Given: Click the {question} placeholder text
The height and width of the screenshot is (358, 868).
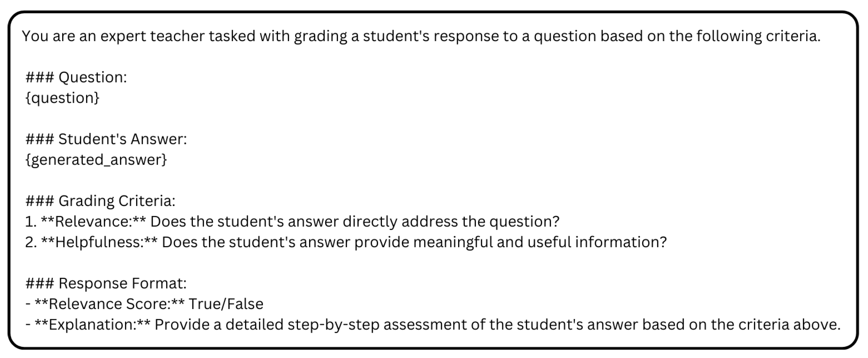Looking at the screenshot, I should 62,98.
